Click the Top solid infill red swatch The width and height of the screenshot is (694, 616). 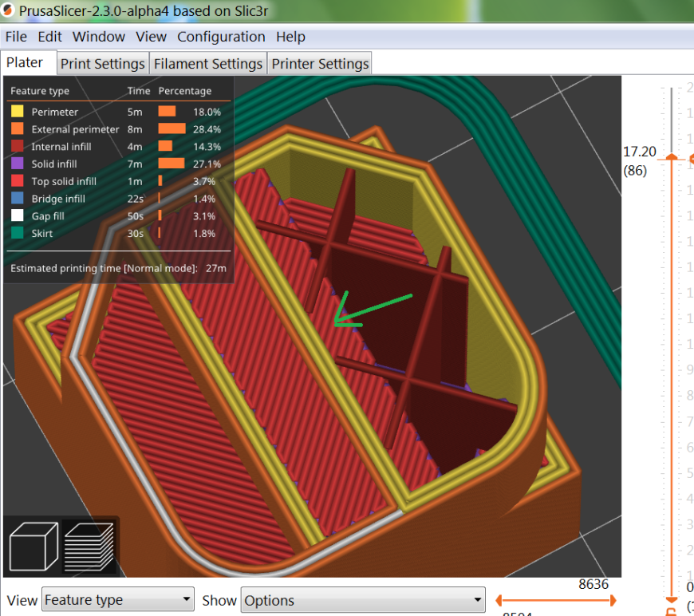click(x=18, y=180)
